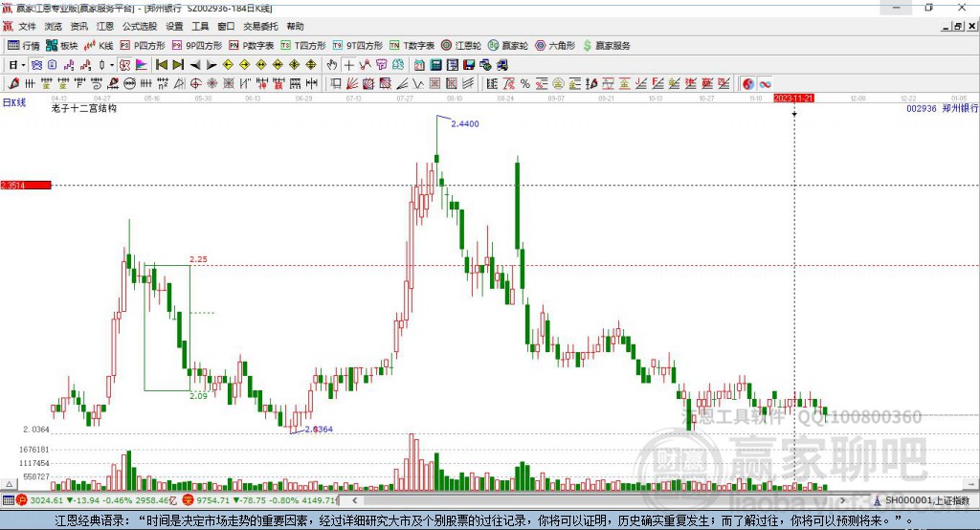
Task: Toggle the 权 price adjustment button
Action: tap(124, 64)
